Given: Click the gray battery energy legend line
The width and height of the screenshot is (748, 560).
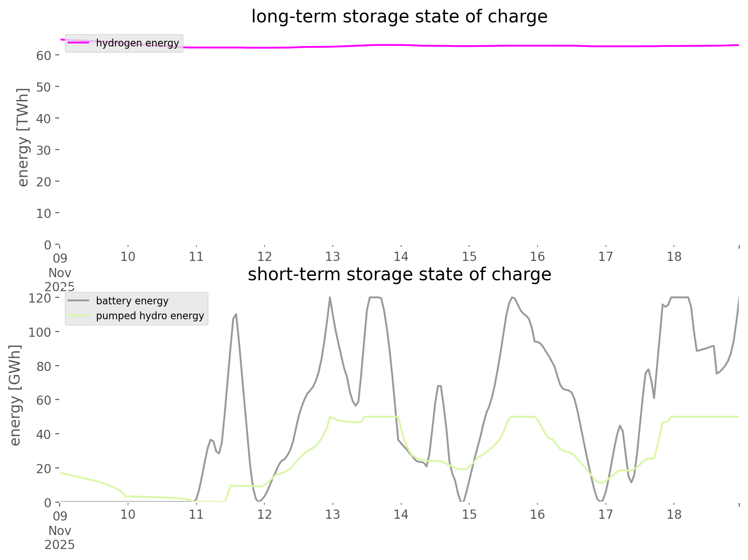Looking at the screenshot, I should (78, 301).
